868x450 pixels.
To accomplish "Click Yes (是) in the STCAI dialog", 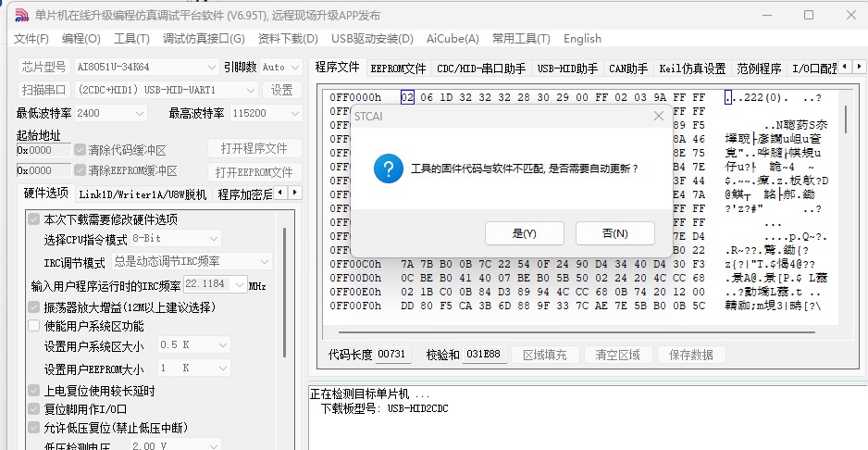I will tap(525, 233).
